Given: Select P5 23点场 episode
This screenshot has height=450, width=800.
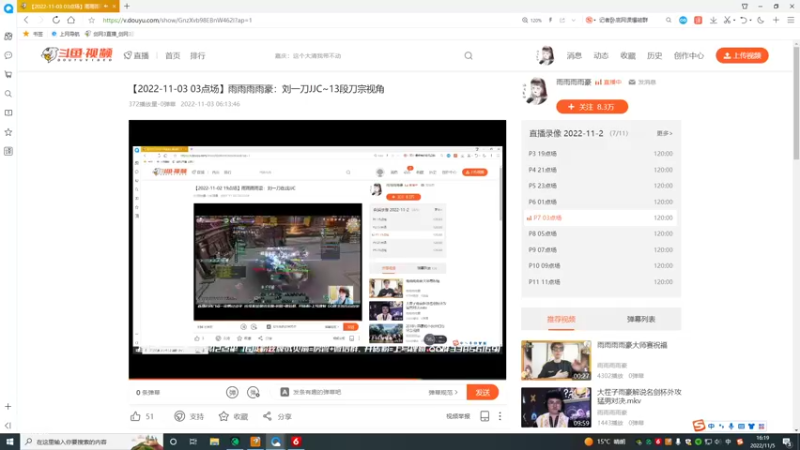Looking at the screenshot, I should tap(601, 186).
